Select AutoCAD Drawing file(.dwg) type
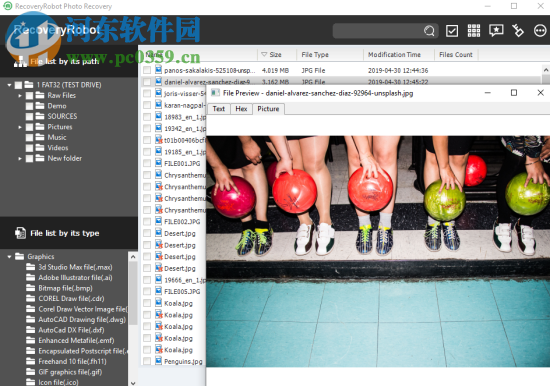 [82, 319]
